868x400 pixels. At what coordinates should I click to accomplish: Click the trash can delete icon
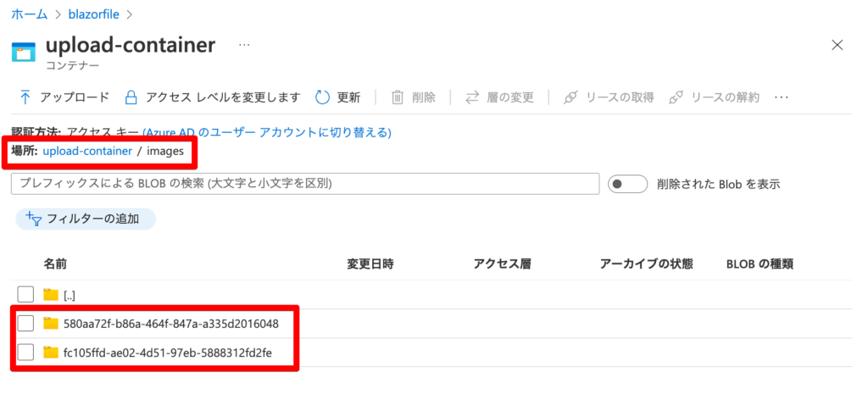coord(398,97)
